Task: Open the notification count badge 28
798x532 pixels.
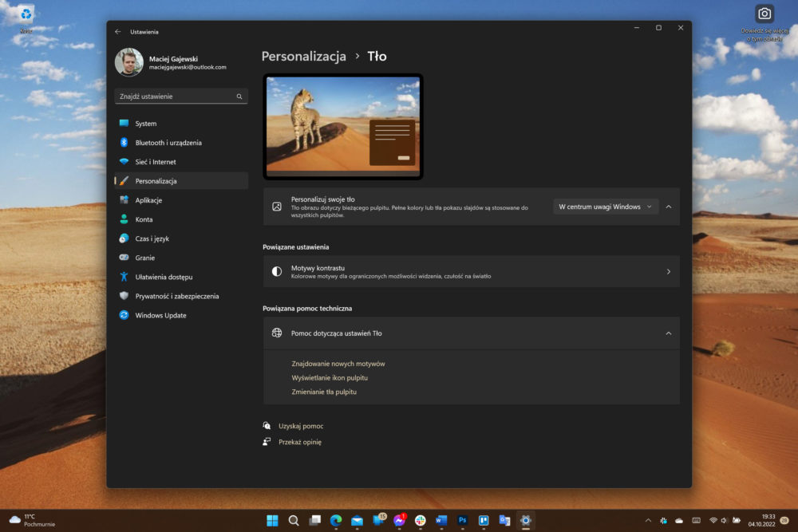Action: 784,520
